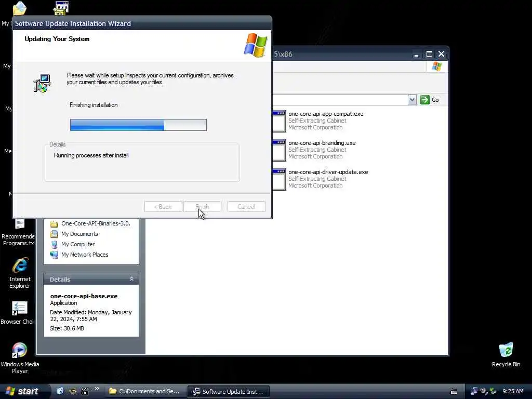Click the one-core-api-base.exe name in Details
This screenshot has width=532, height=399.
(84, 296)
